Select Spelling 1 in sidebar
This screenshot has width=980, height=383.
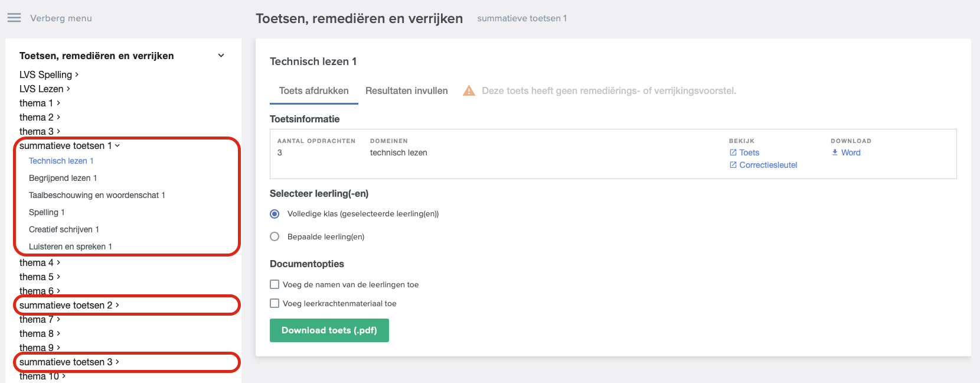(x=47, y=212)
